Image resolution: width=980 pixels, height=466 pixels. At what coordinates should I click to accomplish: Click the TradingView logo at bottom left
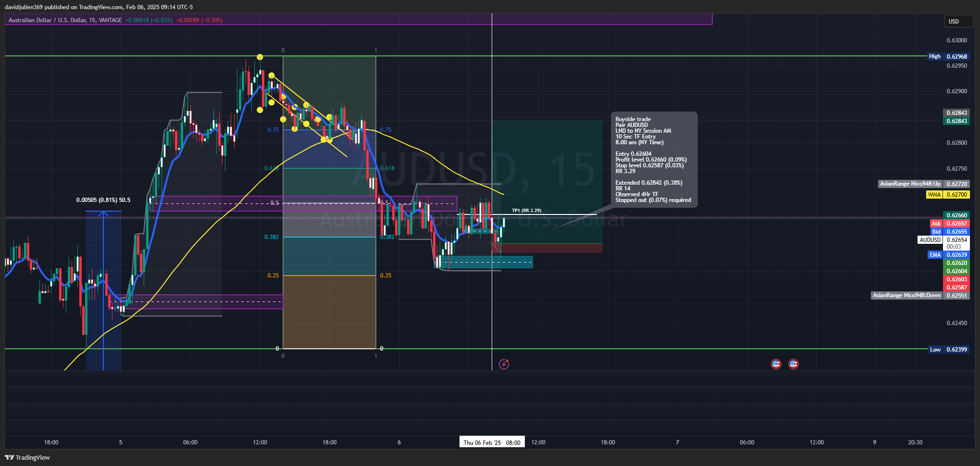pos(27,457)
